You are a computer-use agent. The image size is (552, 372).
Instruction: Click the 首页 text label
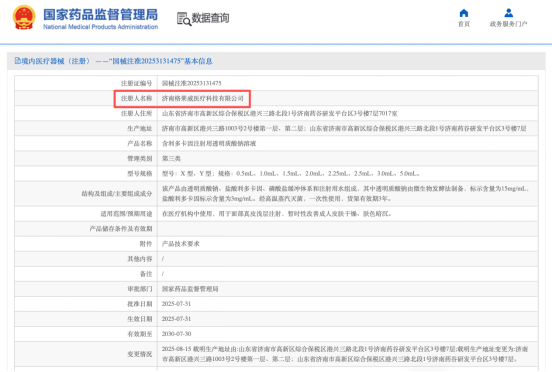[464, 24]
